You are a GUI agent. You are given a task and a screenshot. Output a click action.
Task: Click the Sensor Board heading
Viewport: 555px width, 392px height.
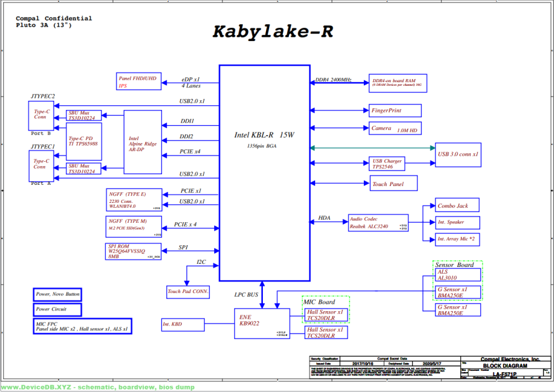click(x=455, y=264)
